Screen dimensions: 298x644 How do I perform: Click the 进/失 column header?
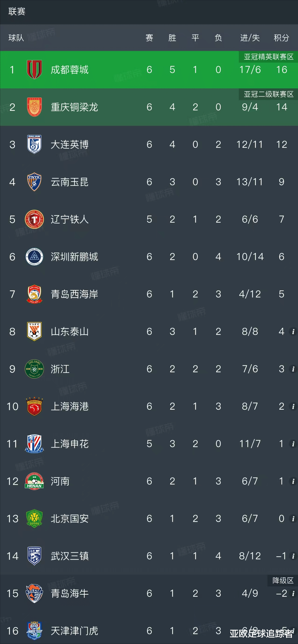point(250,38)
